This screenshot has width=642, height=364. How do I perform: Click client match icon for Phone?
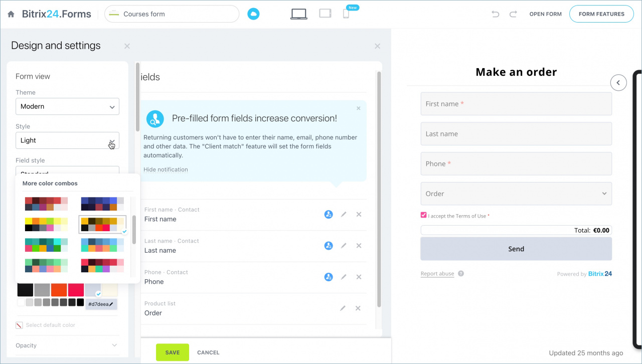329,277
